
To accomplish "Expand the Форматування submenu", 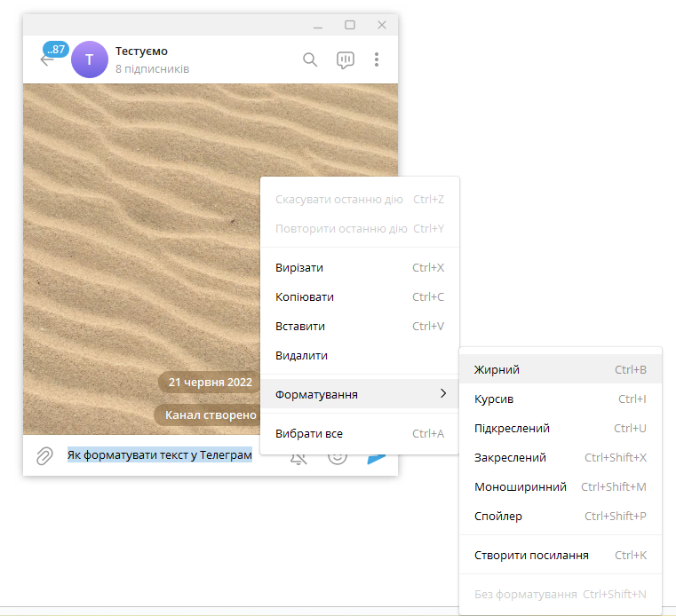I will click(360, 394).
